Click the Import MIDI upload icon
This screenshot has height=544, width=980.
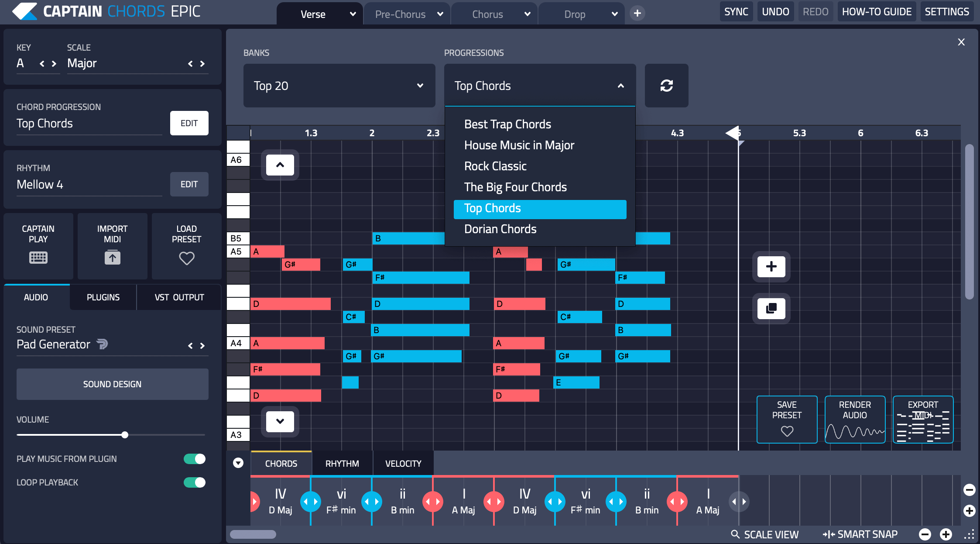click(112, 257)
